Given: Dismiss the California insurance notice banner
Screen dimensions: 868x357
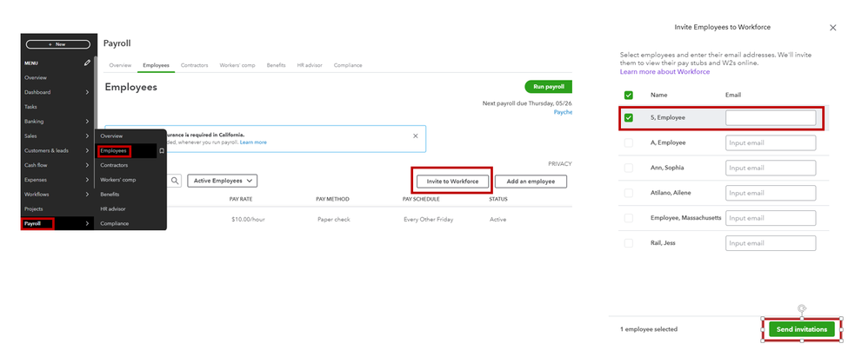Looking at the screenshot, I should 416,136.
